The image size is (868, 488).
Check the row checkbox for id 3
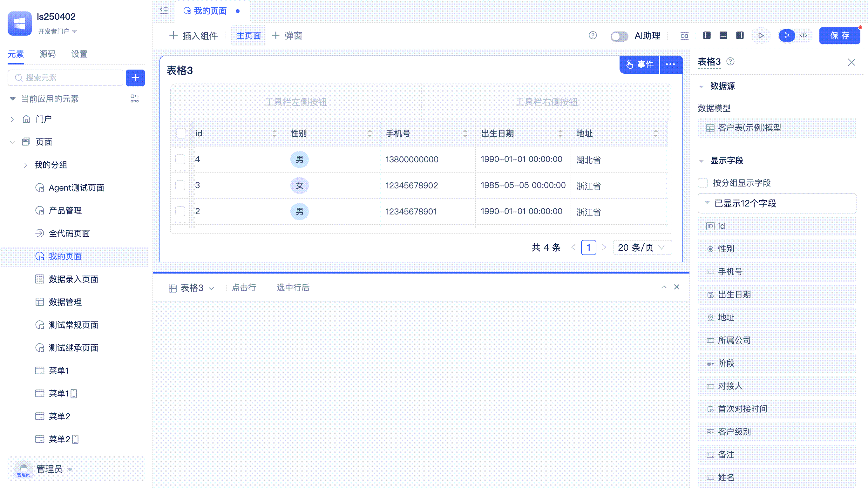pyautogui.click(x=180, y=185)
